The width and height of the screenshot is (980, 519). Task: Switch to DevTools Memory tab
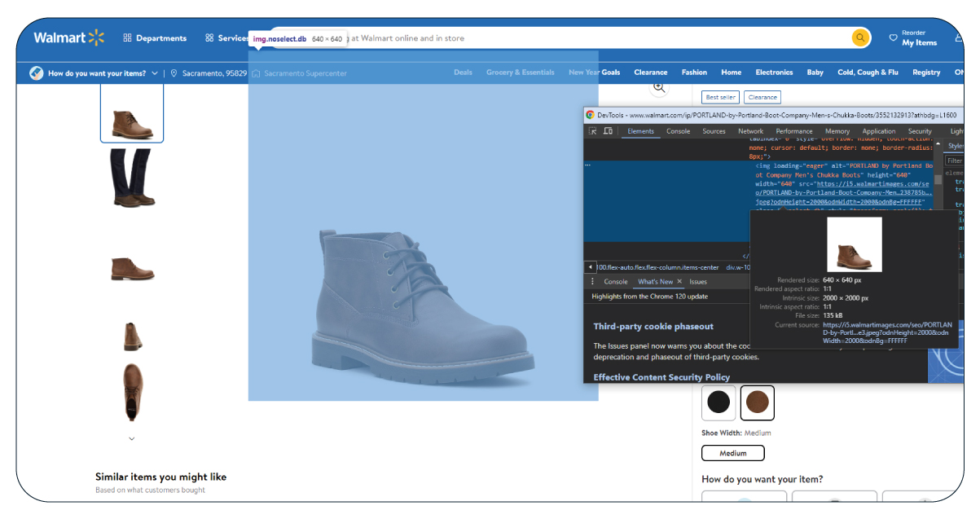[837, 131]
